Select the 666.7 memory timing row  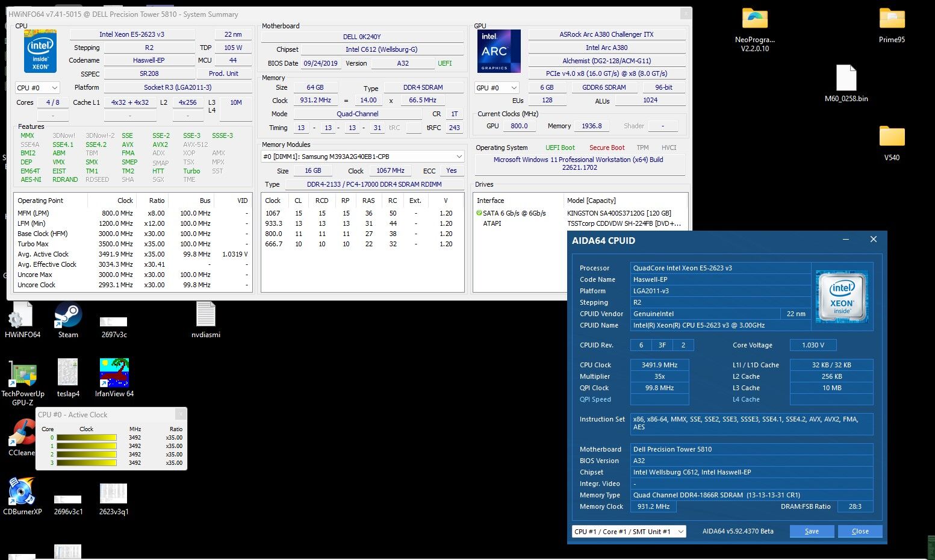tap(362, 244)
